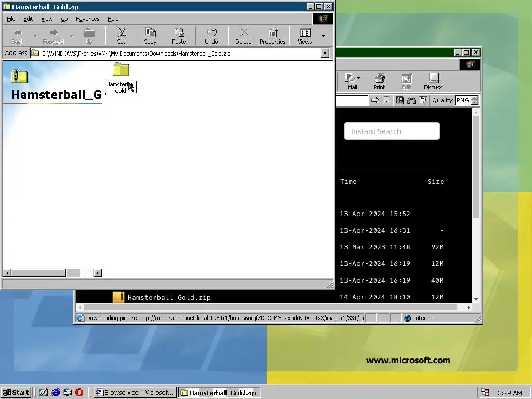Click the Up folder icon
The width and height of the screenshot is (532, 399).
[x=89, y=36]
